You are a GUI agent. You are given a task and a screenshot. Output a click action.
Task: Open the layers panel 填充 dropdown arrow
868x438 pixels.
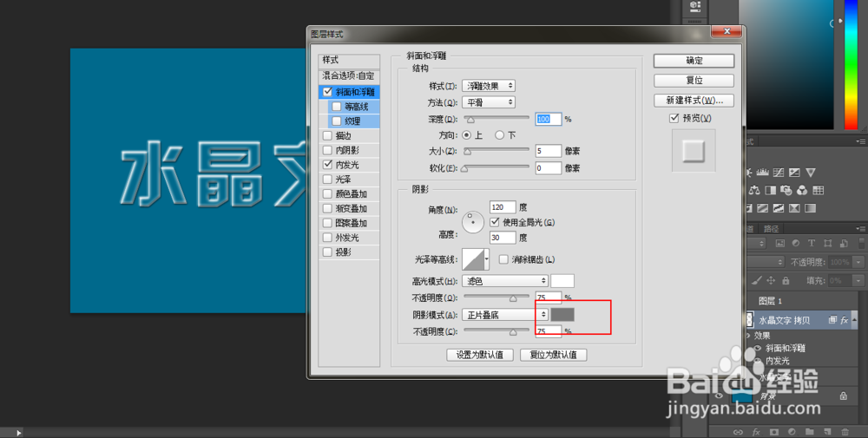[x=858, y=281]
